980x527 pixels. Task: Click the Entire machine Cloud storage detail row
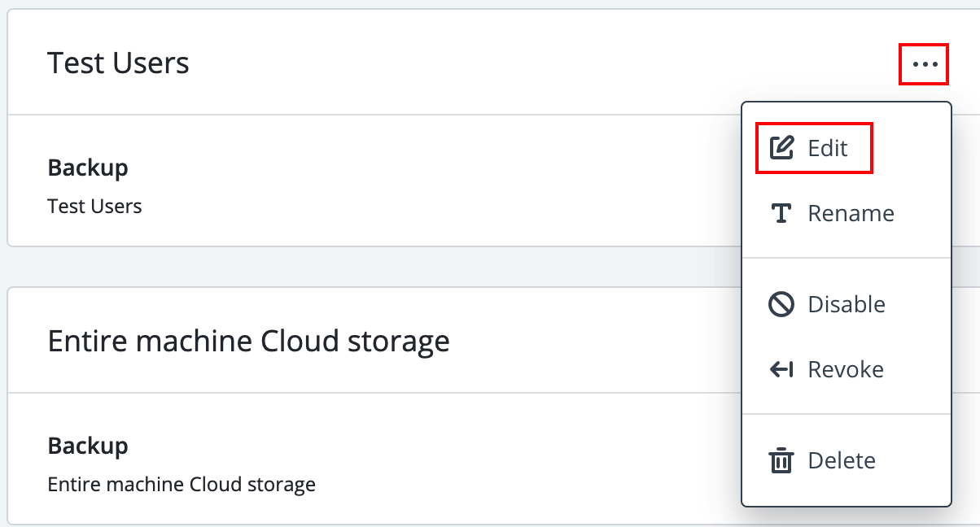[181, 484]
